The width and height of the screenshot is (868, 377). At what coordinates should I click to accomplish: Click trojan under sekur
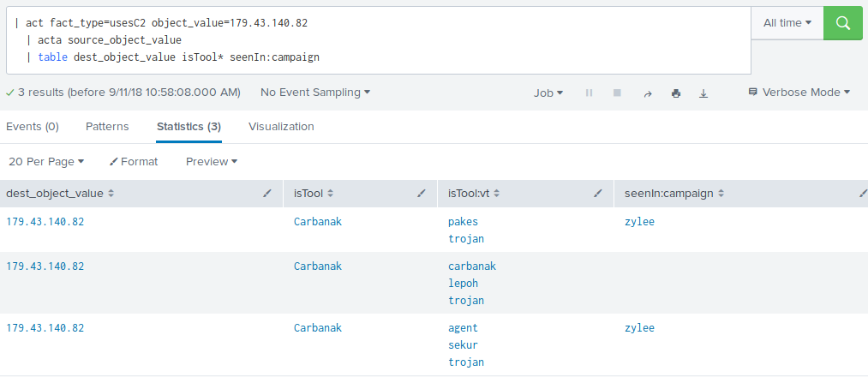pos(466,362)
